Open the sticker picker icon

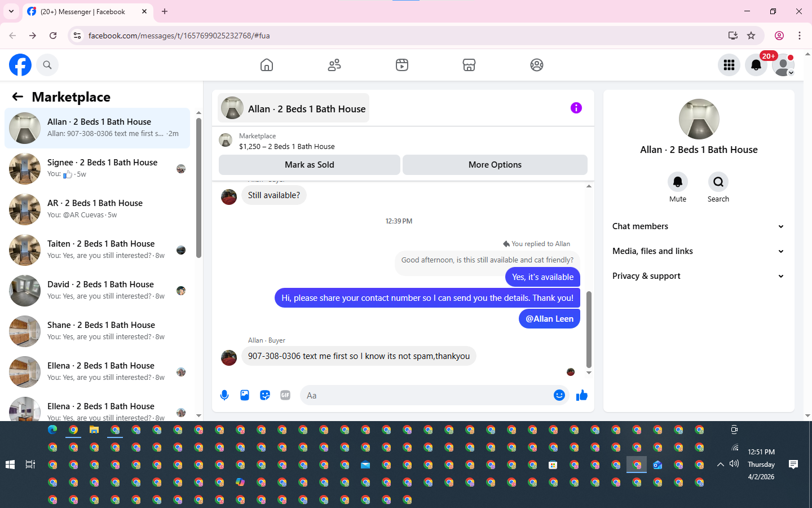tap(265, 395)
